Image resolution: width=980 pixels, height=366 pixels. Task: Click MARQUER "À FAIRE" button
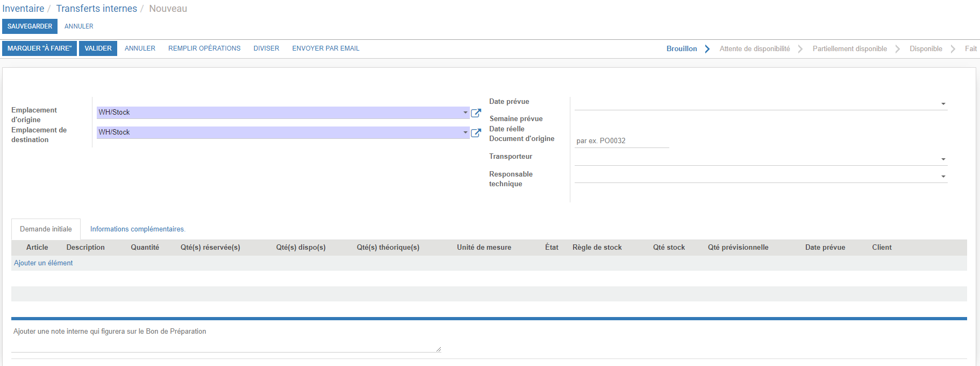(x=39, y=48)
